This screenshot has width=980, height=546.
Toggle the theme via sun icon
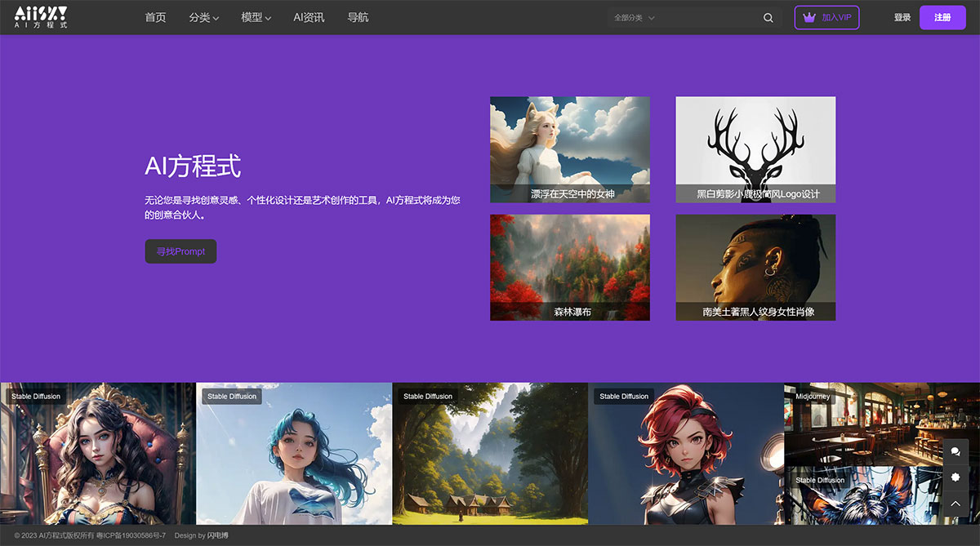(x=955, y=477)
